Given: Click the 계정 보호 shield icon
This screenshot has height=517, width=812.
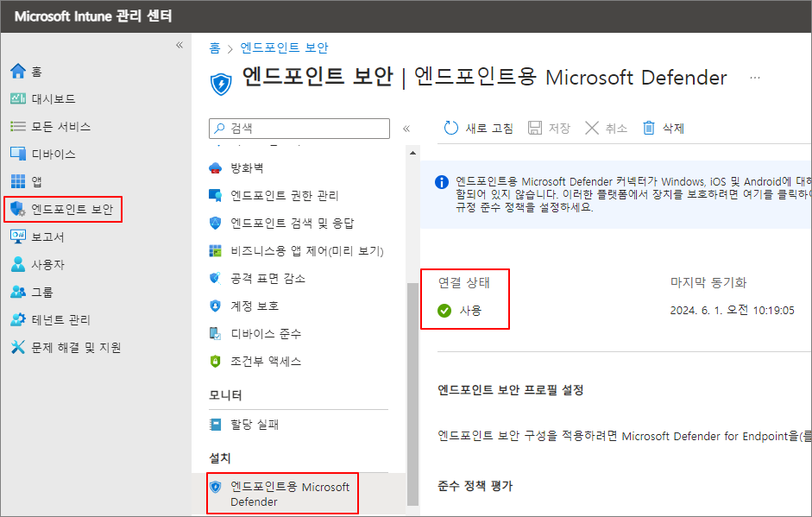Looking at the screenshot, I should coord(216,306).
